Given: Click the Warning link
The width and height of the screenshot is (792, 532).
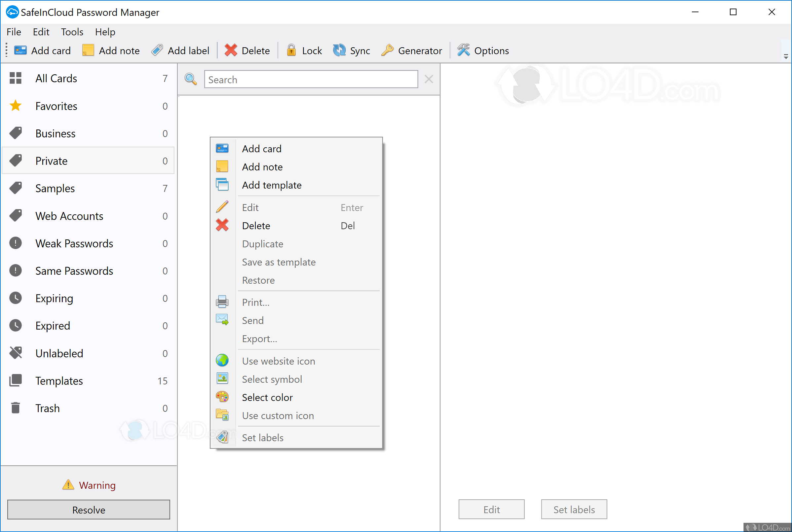Looking at the screenshot, I should [x=97, y=485].
